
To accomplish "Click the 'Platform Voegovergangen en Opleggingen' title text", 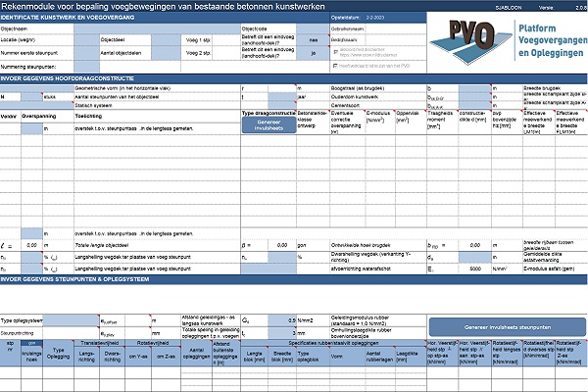I will [553, 40].
